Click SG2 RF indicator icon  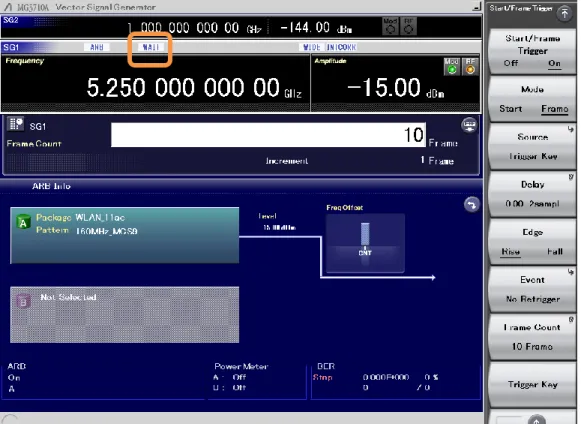[408, 26]
